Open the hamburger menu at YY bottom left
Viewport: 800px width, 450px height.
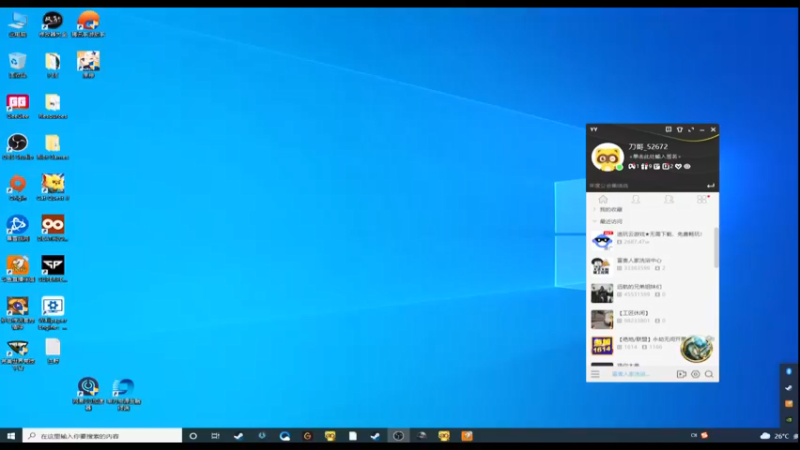point(595,374)
